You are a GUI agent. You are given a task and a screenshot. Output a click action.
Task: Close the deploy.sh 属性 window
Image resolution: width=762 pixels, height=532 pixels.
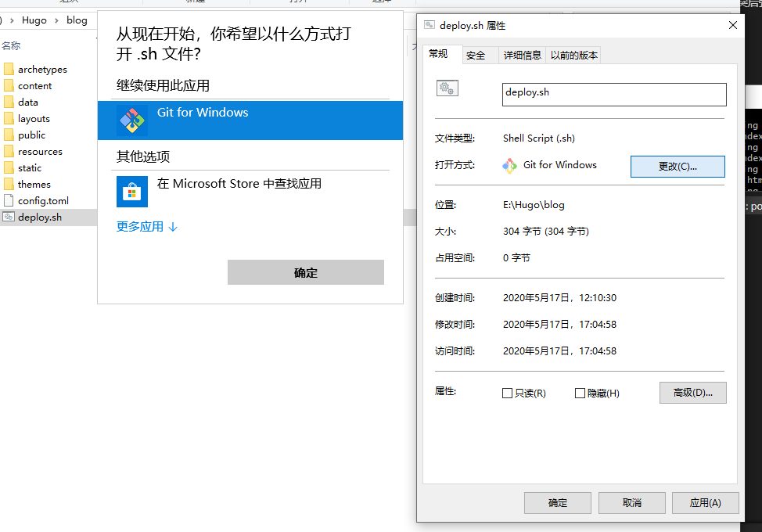click(x=733, y=25)
